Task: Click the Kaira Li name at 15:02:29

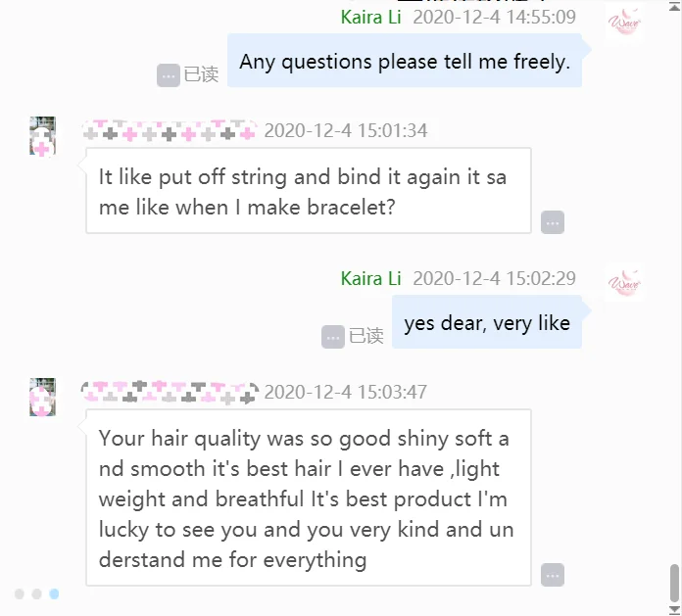Action: pyautogui.click(x=370, y=278)
